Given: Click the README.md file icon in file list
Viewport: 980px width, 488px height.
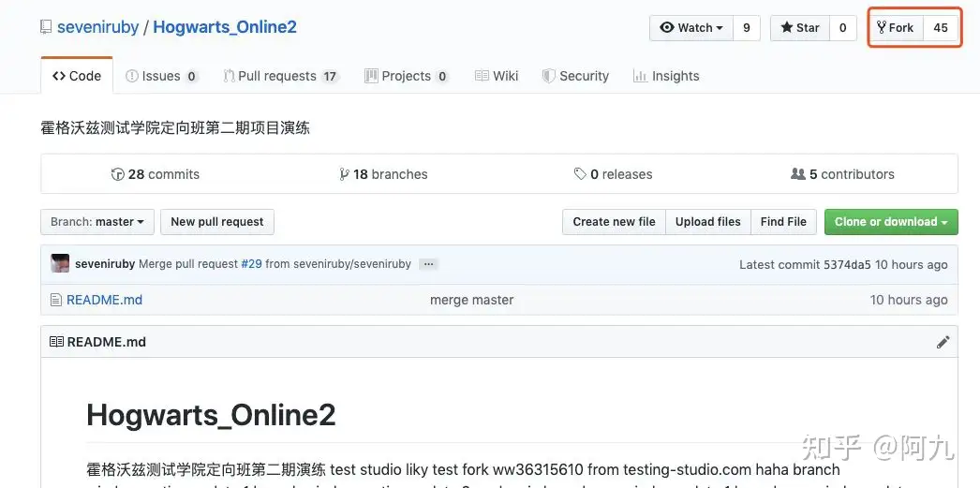Looking at the screenshot, I should click(56, 300).
